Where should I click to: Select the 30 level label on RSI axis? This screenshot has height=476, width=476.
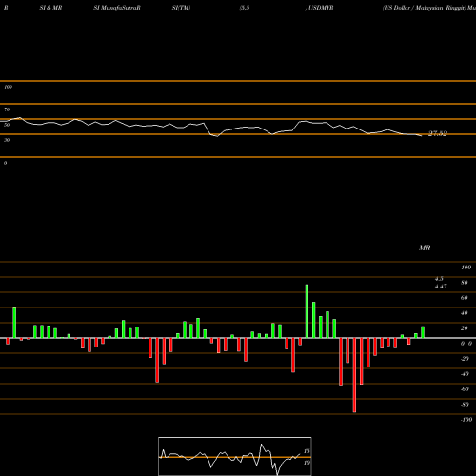[x=7, y=140]
